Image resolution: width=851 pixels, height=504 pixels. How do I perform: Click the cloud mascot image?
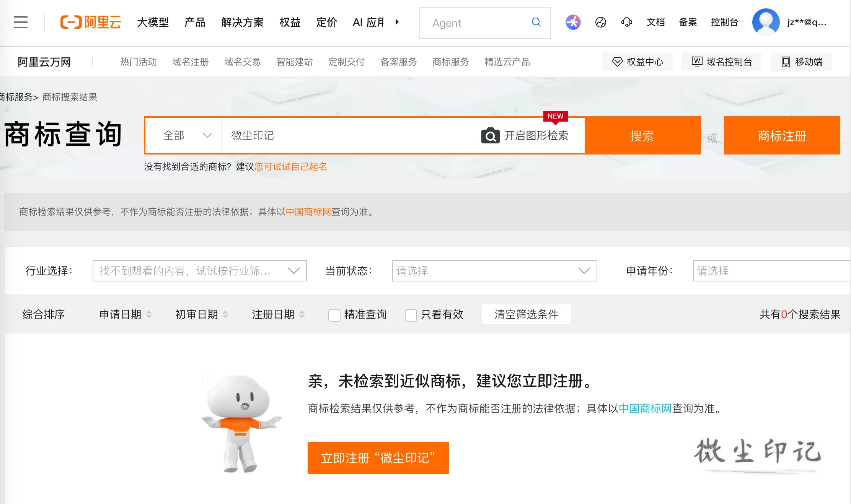click(241, 423)
